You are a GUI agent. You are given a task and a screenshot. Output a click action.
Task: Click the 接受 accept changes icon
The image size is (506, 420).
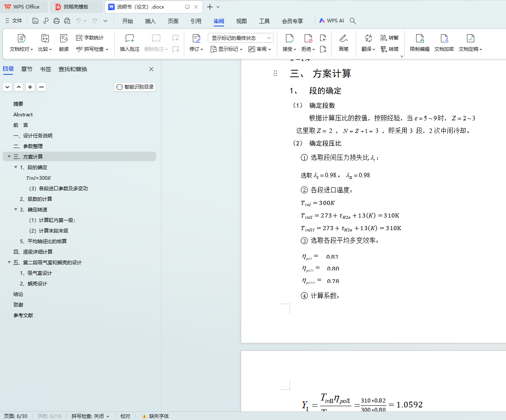click(x=289, y=39)
